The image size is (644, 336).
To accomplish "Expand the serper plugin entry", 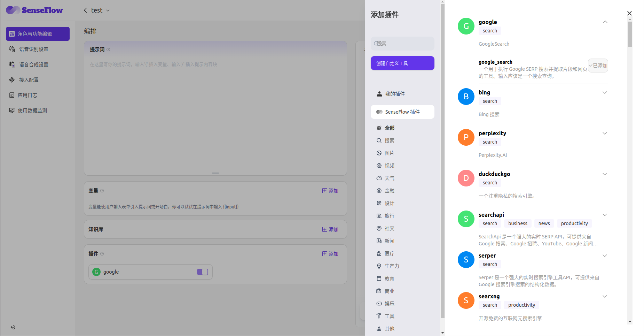I will [x=605, y=255].
